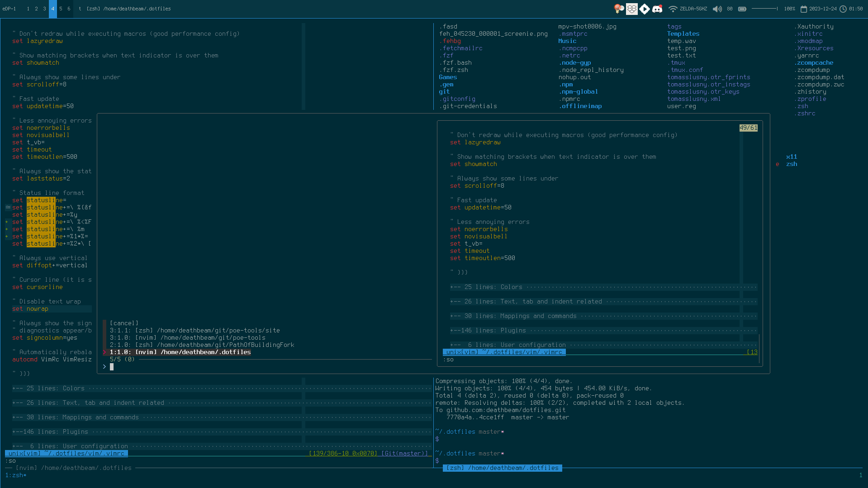Click the added-line plus sign beside statusline+=\ %m
This screenshot has height=488, width=868.
7,229
